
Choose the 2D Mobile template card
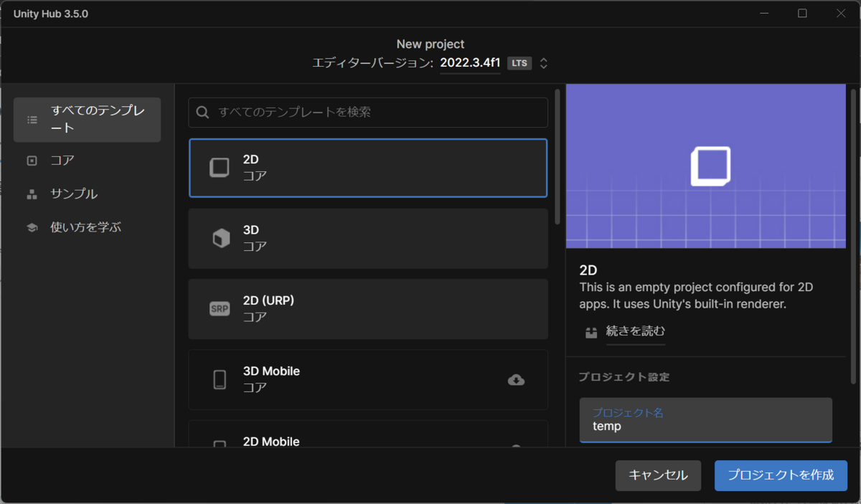tap(368, 434)
